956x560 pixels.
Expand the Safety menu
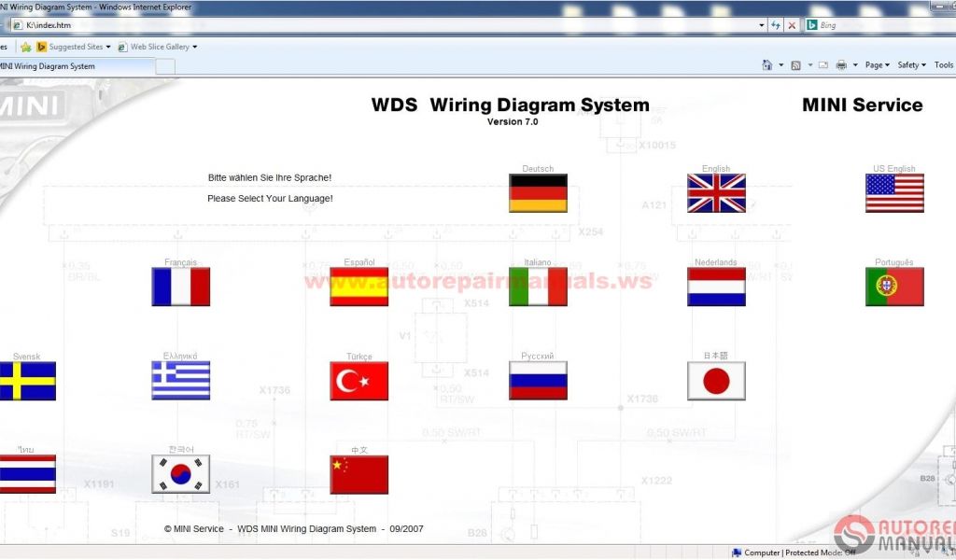point(911,65)
